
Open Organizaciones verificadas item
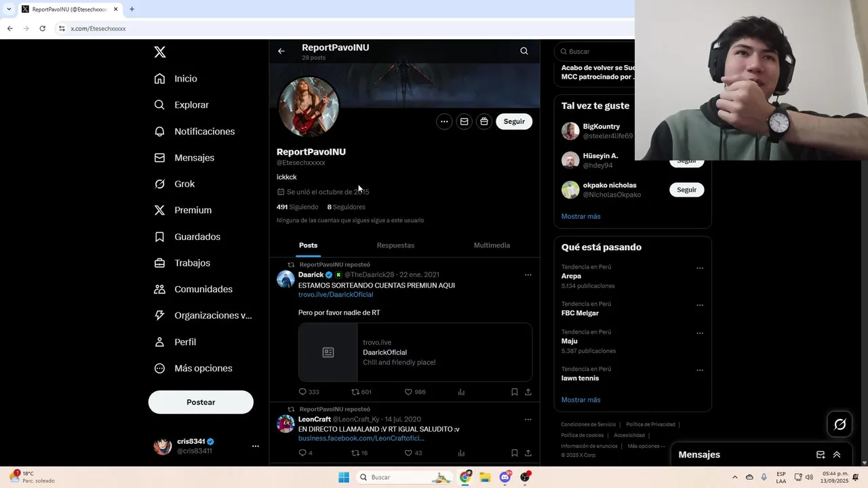coord(203,315)
